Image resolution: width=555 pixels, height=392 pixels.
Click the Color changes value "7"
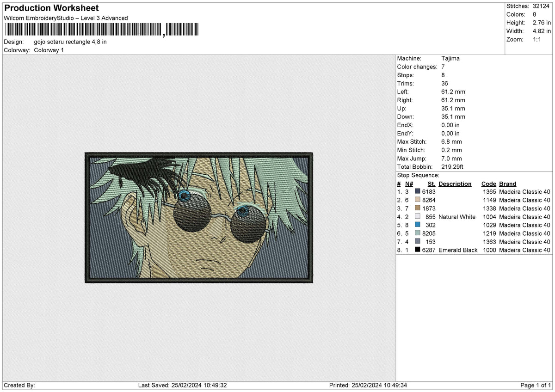click(x=444, y=67)
